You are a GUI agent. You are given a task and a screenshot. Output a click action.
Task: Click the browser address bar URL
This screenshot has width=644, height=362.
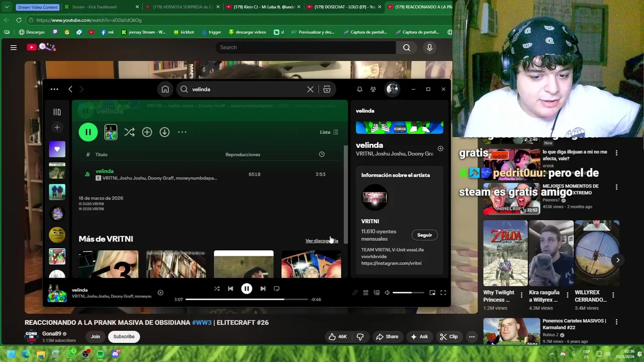click(89, 20)
